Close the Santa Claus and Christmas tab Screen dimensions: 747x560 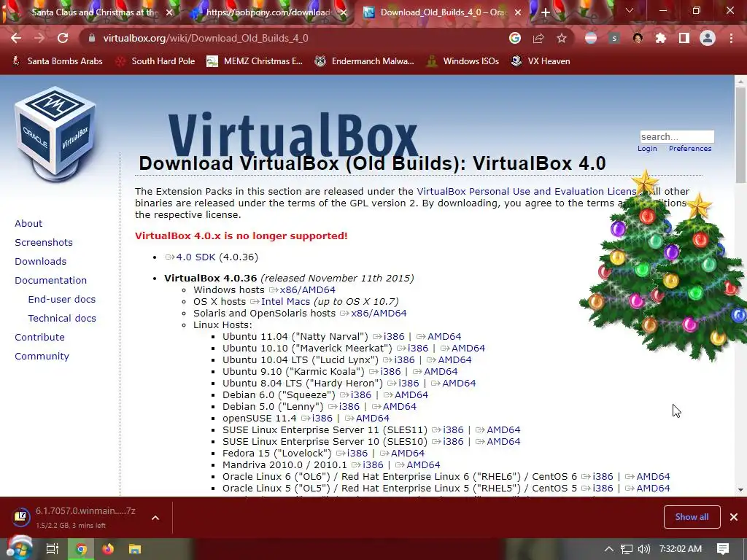(169, 12)
